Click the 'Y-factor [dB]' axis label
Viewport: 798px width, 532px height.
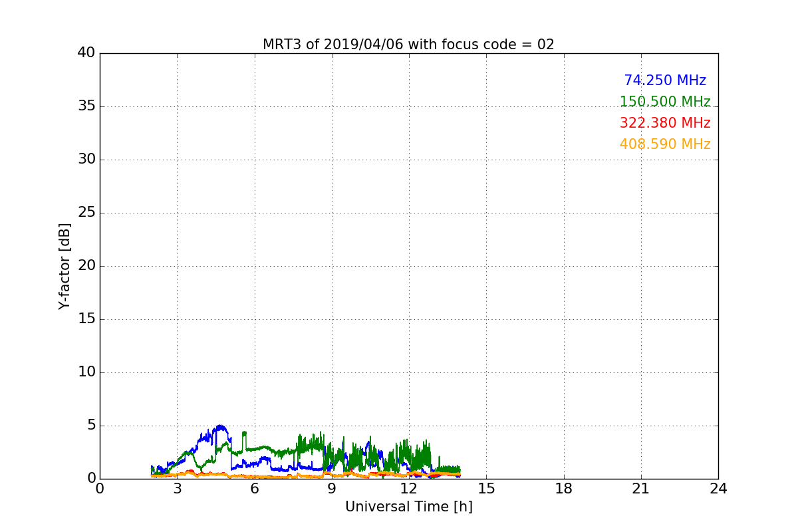[65, 266]
